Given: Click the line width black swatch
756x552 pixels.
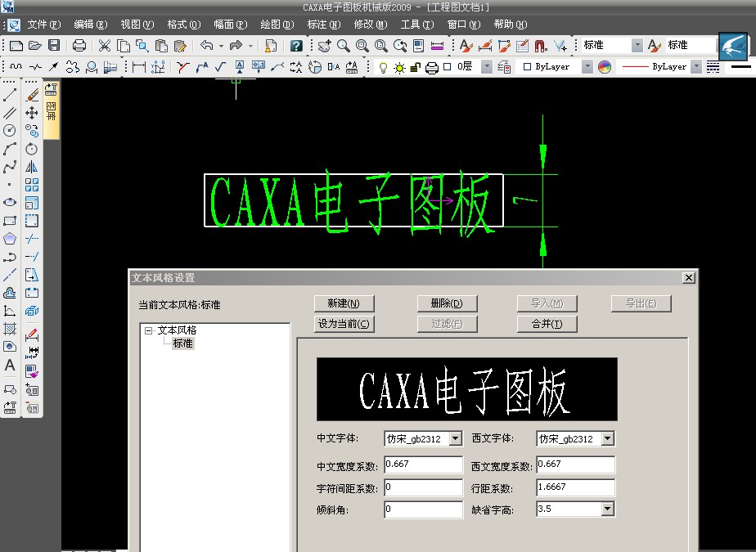Looking at the screenshot, I should [741, 66].
